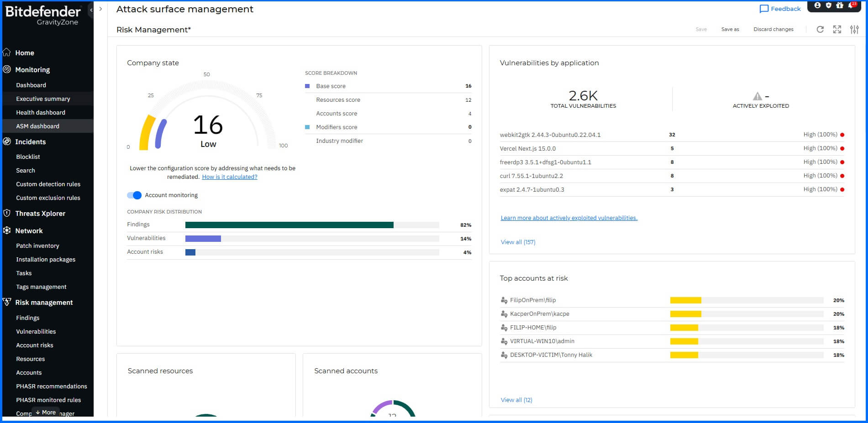Screen dimensions: 868x423
Task: Click red severity dot for Vercel Next.js
Action: click(842, 149)
